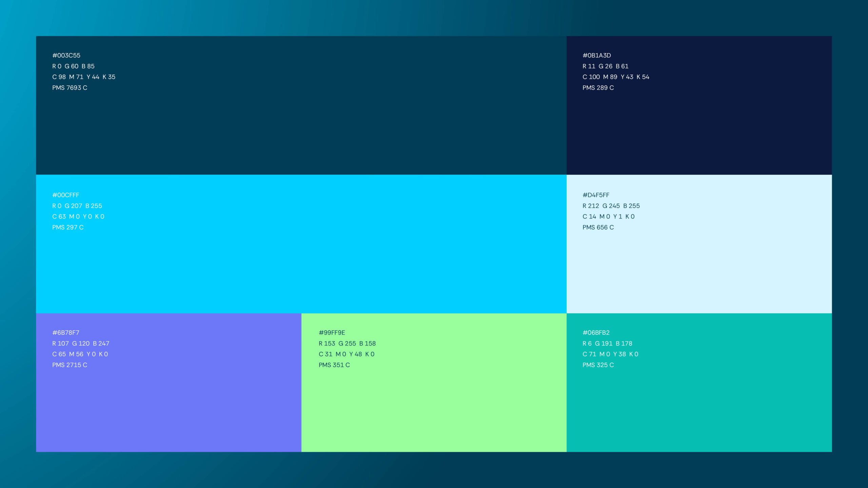This screenshot has height=488, width=868.
Task: Click the hex code #99FF9E
Action: point(332,333)
